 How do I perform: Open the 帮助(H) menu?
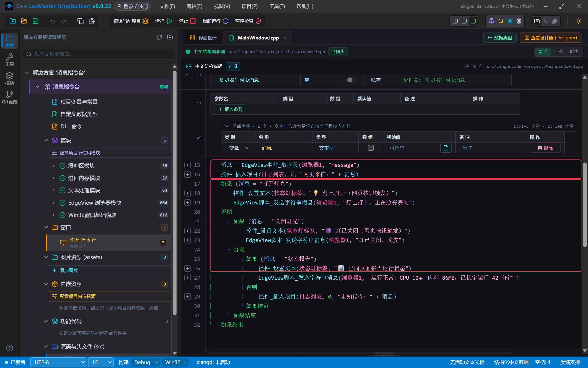point(305,6)
